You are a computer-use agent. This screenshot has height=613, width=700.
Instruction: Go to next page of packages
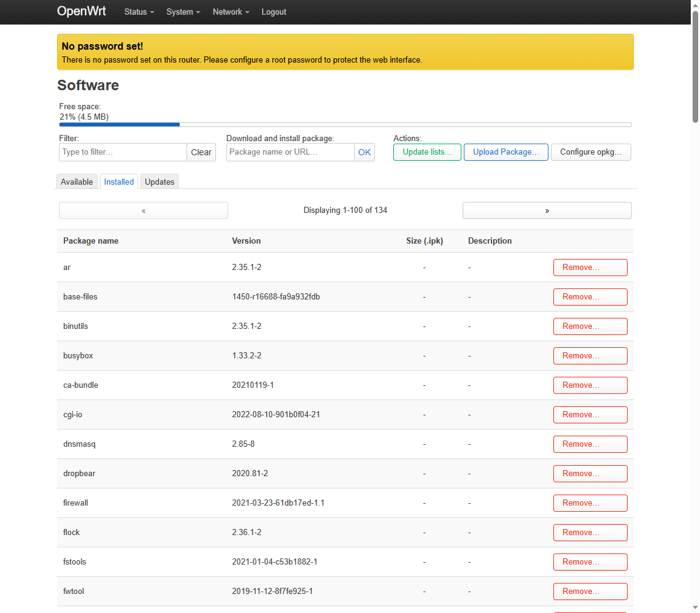(x=546, y=210)
